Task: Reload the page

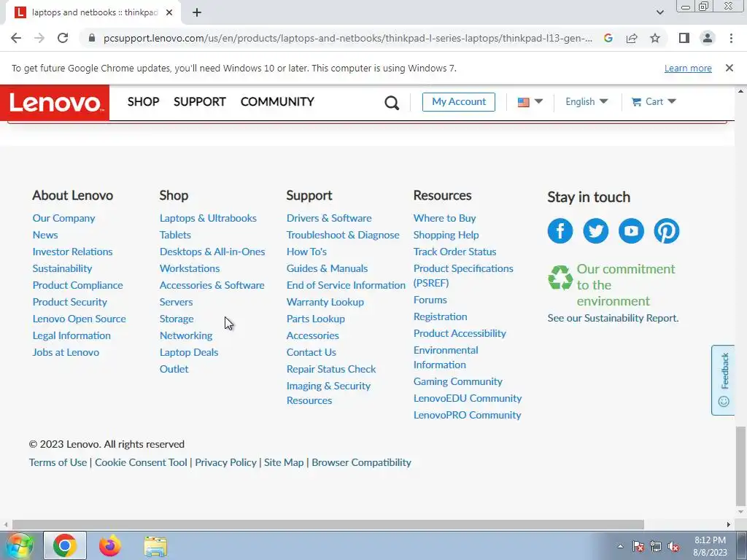Action: click(63, 38)
